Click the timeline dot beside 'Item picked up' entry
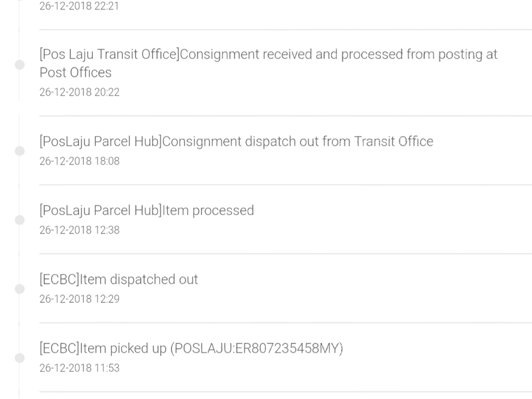The width and height of the screenshot is (532, 399). coord(20,358)
